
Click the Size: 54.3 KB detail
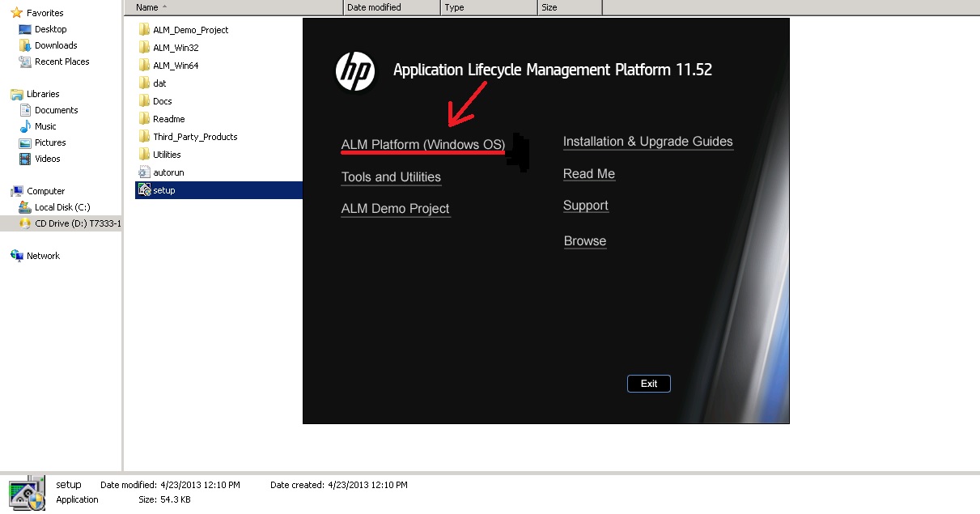tap(164, 499)
